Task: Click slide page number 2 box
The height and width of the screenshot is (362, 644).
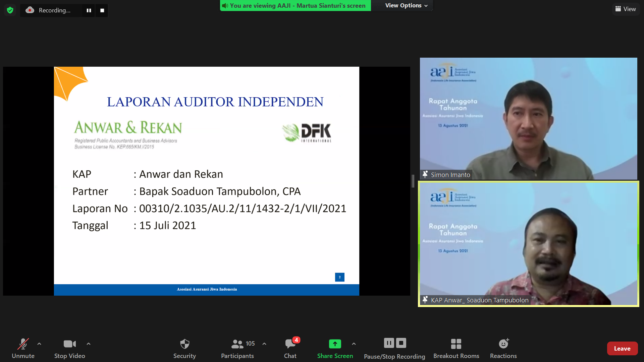Action: coord(339,277)
